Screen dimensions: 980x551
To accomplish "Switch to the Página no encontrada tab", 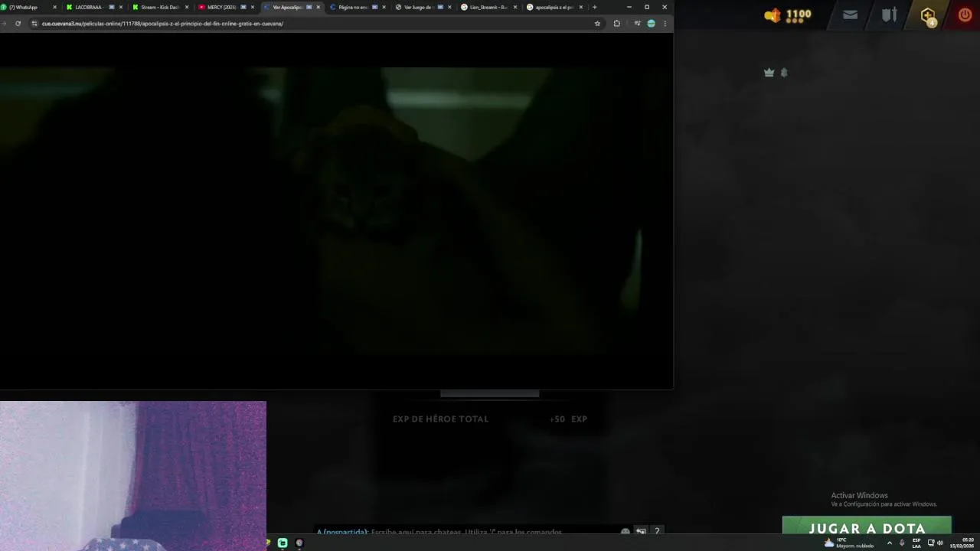I will click(x=356, y=7).
